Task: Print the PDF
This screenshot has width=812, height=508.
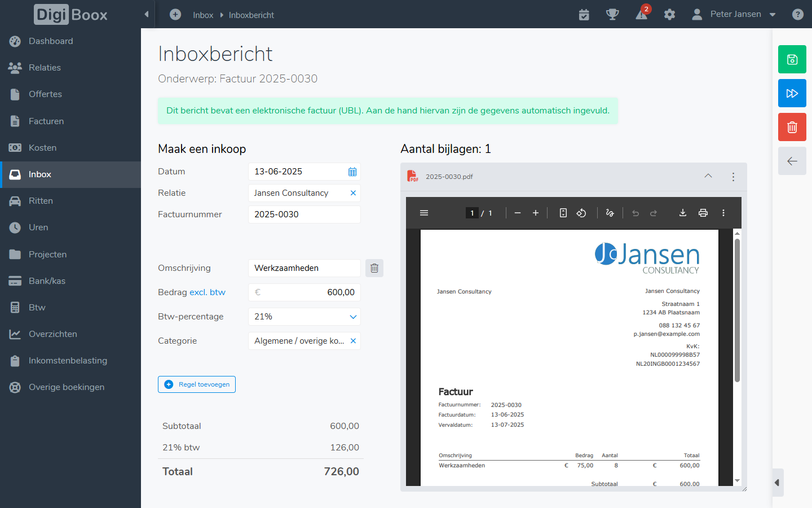Action: pos(703,213)
